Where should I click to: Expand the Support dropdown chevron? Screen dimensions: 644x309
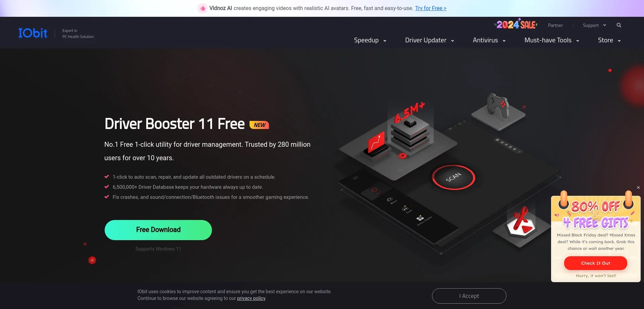click(604, 25)
